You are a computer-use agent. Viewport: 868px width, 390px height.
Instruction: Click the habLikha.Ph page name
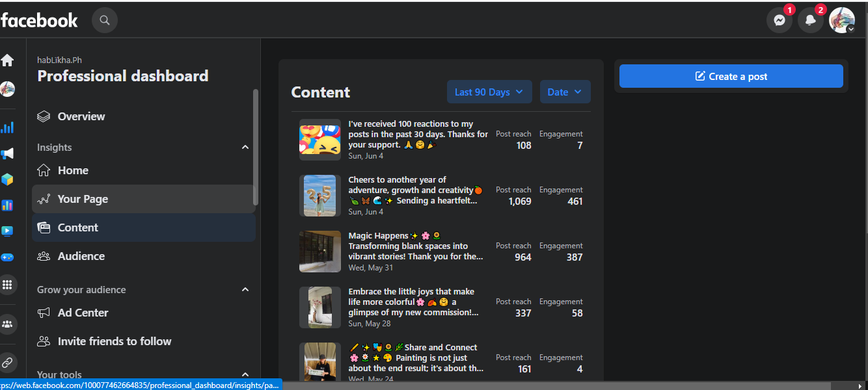click(x=59, y=60)
